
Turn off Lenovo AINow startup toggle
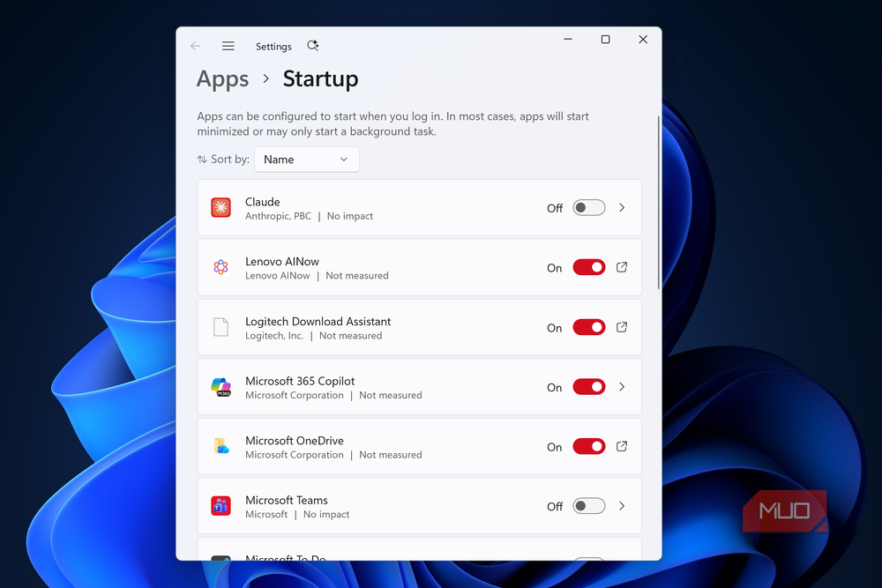pos(589,267)
